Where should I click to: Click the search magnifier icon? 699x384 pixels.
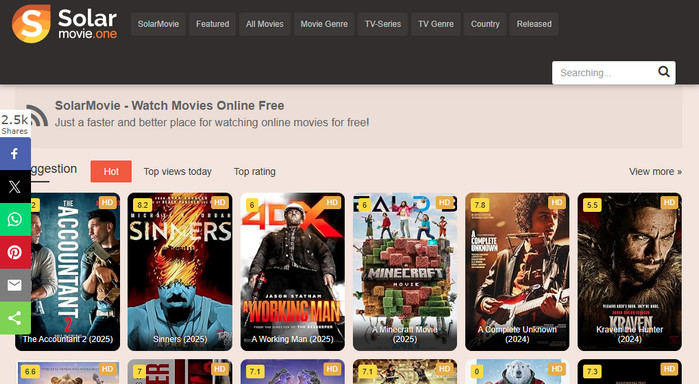tap(664, 72)
